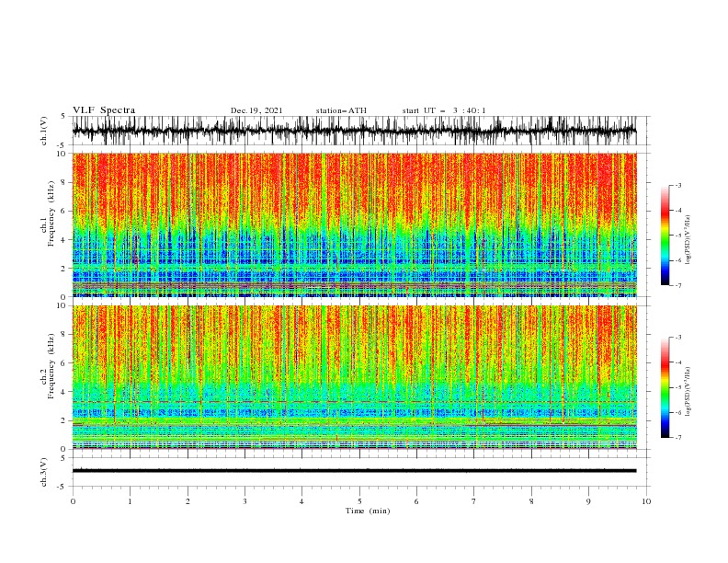The image size is (728, 563).
Task: Click inside the ch.1 spectrogram panel
Action: point(354,224)
